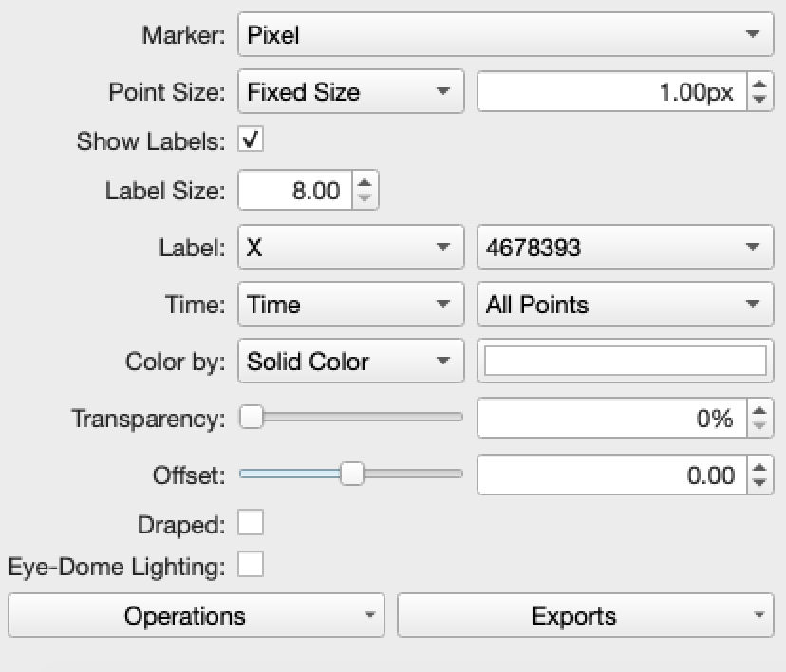Screen dimensions: 786x672
Task: Open the Marker dropdown set to Pixel
Action: [504, 36]
